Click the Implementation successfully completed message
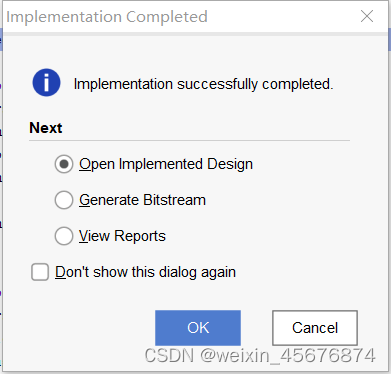The height and width of the screenshot is (374, 391). (x=203, y=84)
